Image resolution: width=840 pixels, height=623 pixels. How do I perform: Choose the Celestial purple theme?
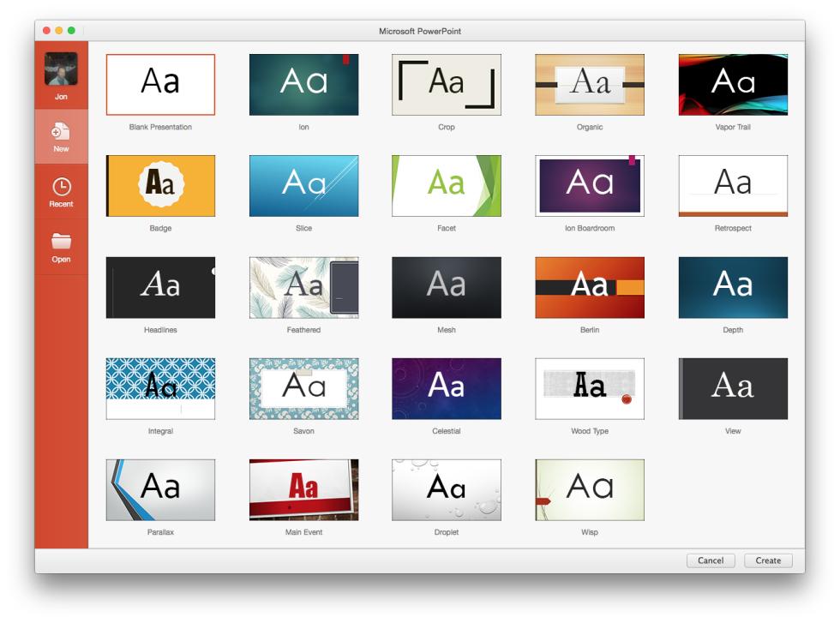[447, 388]
